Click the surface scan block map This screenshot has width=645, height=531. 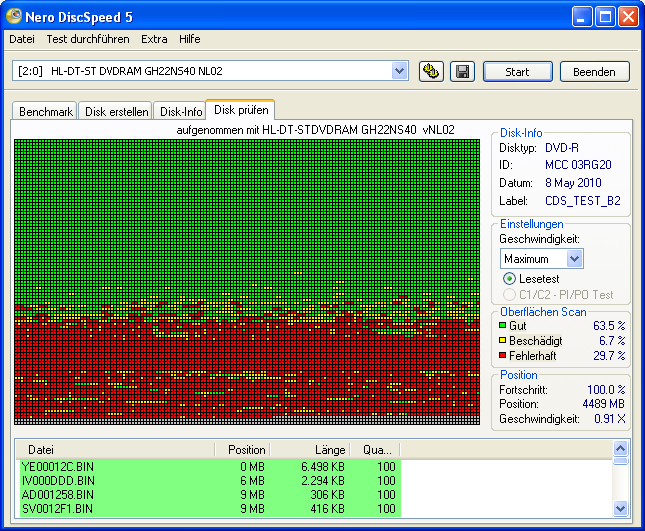tap(247, 282)
